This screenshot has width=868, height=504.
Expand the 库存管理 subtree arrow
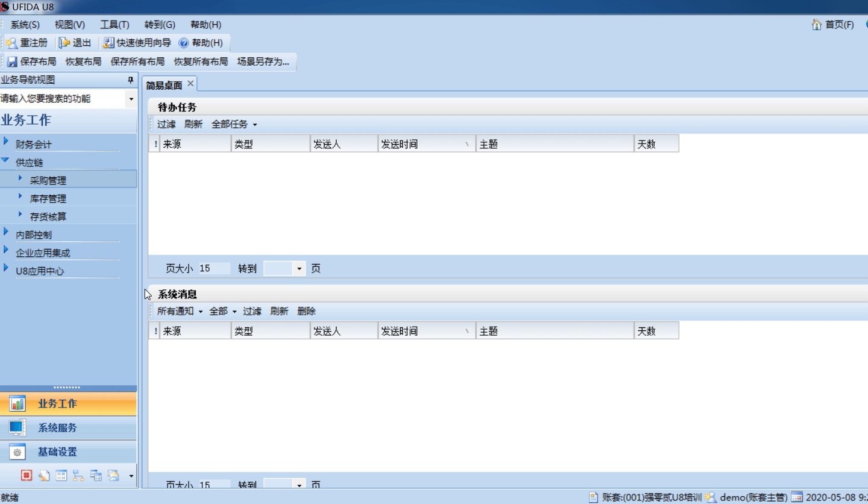point(20,196)
